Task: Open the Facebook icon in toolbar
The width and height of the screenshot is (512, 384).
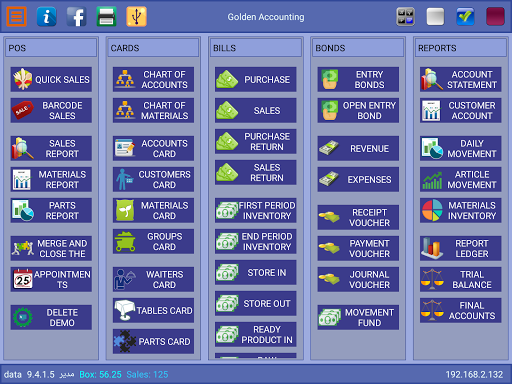Action: [x=76, y=16]
